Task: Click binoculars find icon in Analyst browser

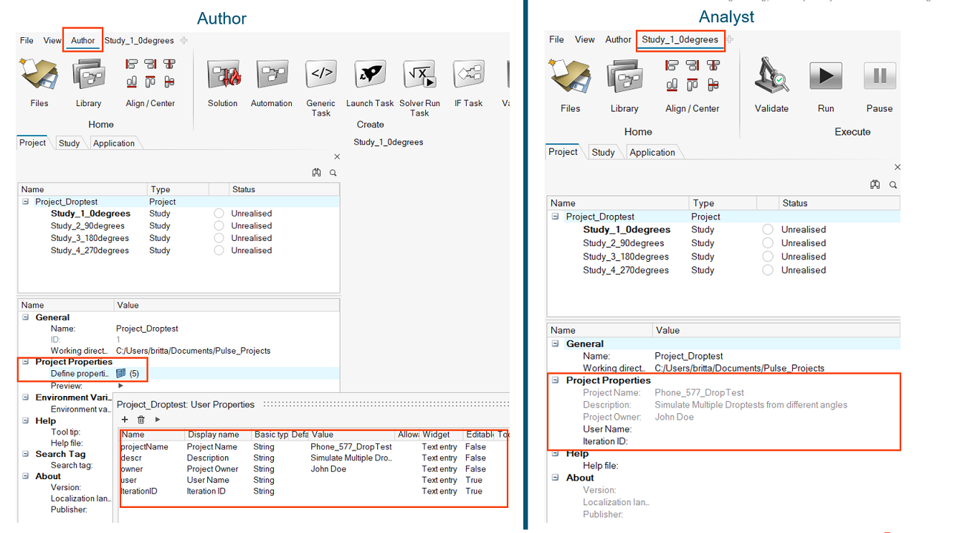Action: point(875,184)
